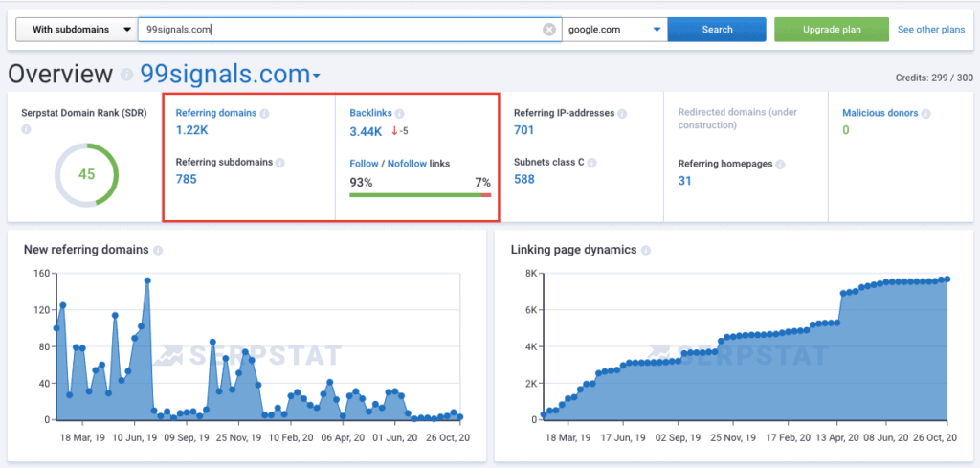Click the Follow/Nofollow percentage bar
980x468 pixels.
[420, 195]
